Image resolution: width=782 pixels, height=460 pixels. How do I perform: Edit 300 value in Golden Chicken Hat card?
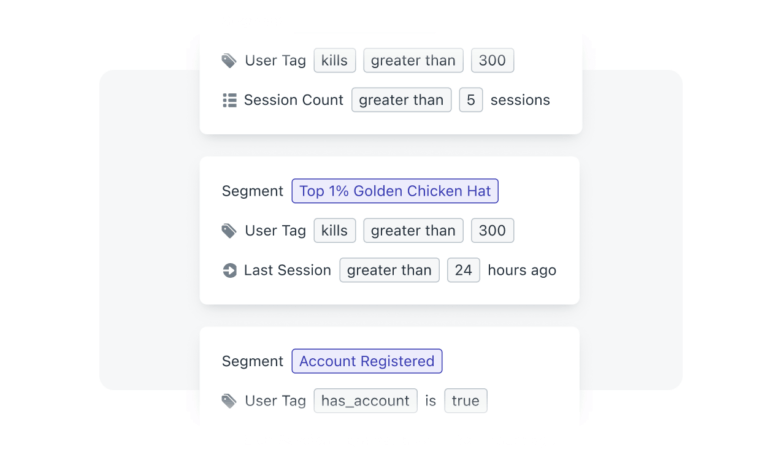coord(492,230)
